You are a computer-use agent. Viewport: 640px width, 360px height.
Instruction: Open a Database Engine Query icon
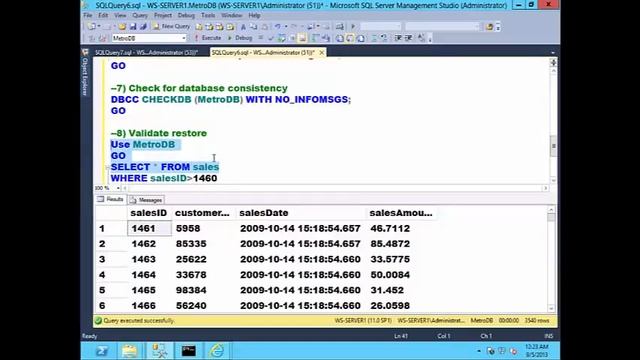point(199,27)
